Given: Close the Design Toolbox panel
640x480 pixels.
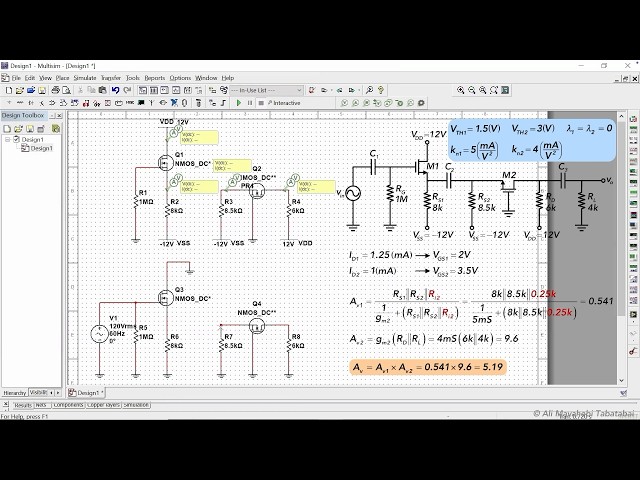Looking at the screenshot, I should (x=59, y=116).
